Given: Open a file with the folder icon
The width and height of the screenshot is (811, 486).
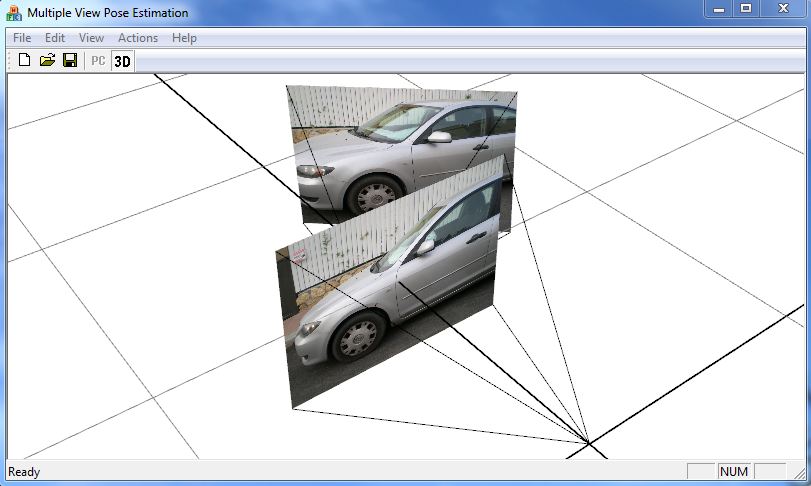Looking at the screenshot, I should pos(47,60).
